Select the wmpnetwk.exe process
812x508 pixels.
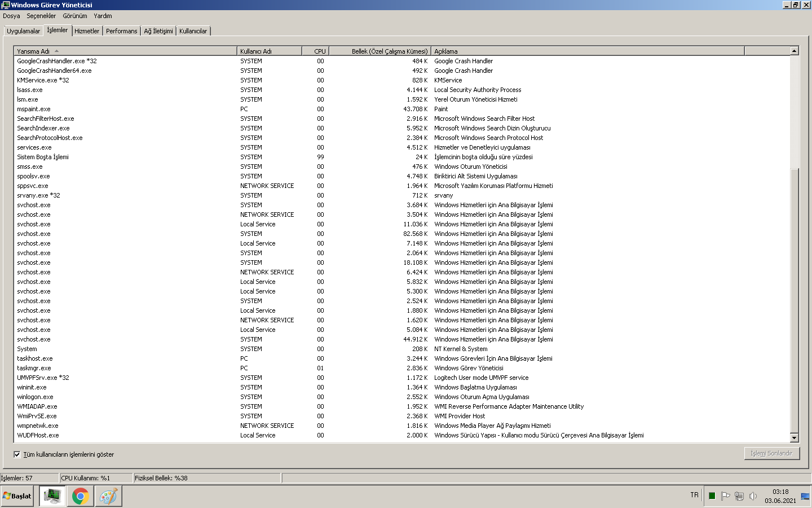click(x=401, y=426)
